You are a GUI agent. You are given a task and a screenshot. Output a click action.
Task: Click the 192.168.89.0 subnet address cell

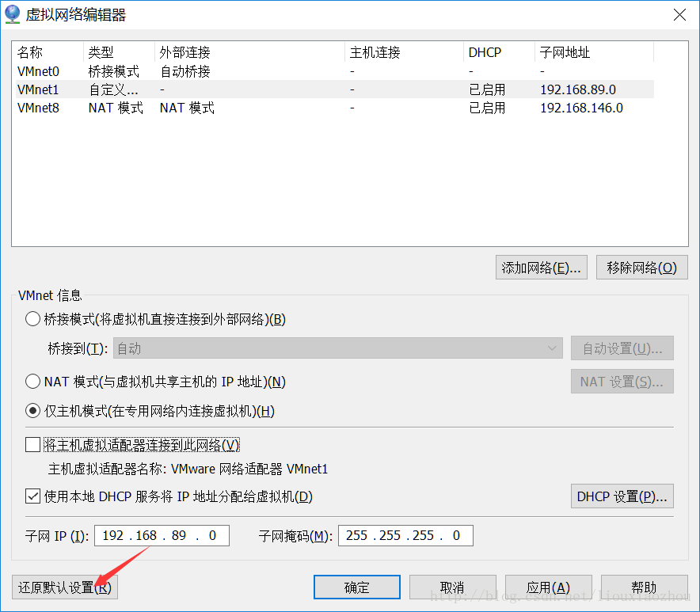[x=578, y=89]
